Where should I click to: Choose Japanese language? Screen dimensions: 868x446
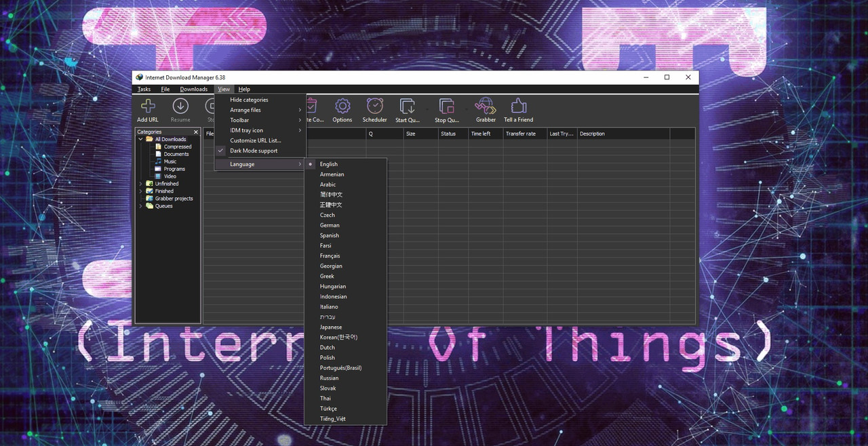pyautogui.click(x=331, y=327)
